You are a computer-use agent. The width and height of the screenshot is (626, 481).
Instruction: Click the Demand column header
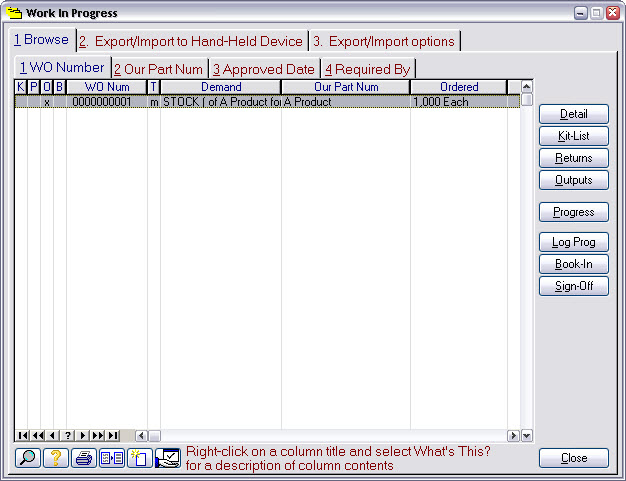click(x=221, y=87)
